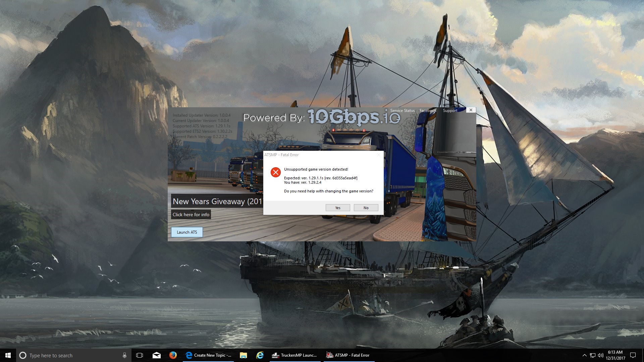Click the ATSMP - Fatal Error title
The image size is (644, 362).
click(x=281, y=155)
